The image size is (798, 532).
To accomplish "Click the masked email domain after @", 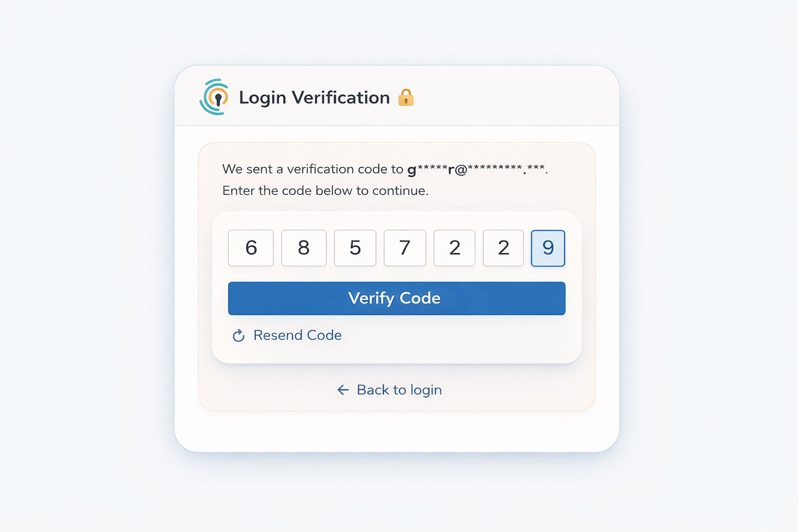I will click(507, 169).
